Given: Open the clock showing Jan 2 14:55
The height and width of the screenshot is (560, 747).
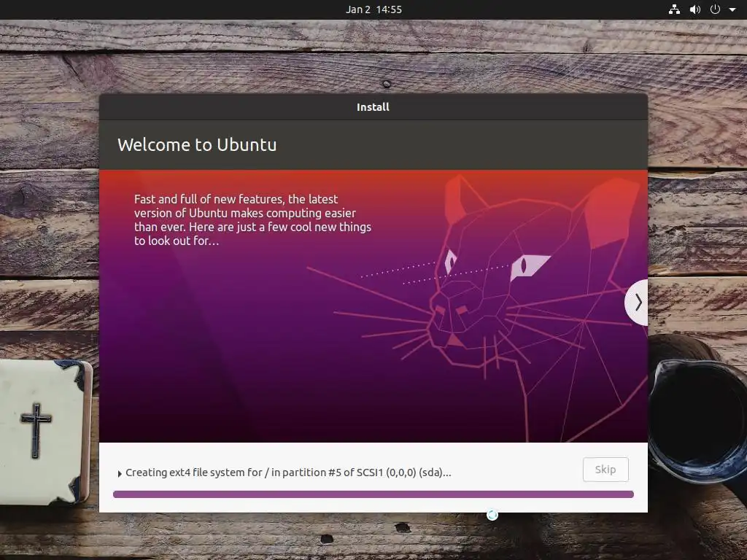Looking at the screenshot, I should 373,9.
